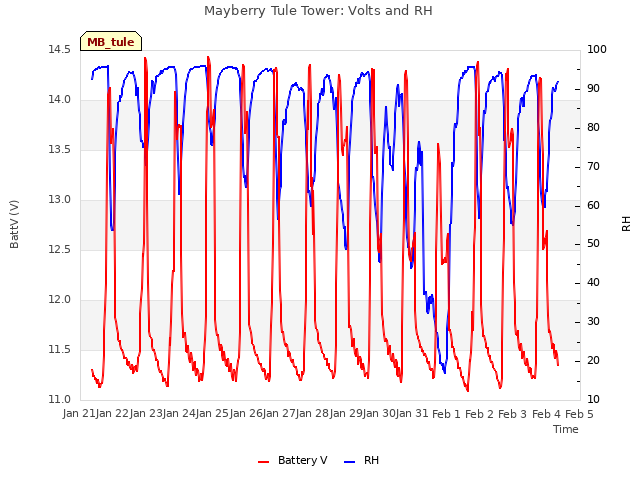Click the BattV (V) axis label
The image size is (640, 480).
click(x=14, y=224)
